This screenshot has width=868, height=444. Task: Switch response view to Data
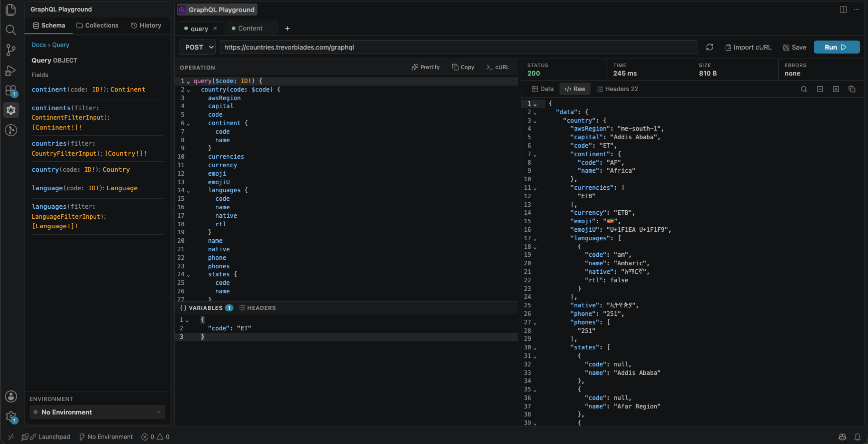pos(542,89)
